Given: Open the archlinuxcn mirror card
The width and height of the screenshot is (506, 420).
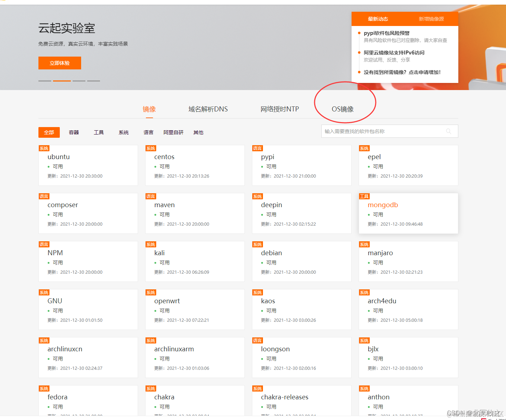Looking at the screenshot, I should 88,357.
